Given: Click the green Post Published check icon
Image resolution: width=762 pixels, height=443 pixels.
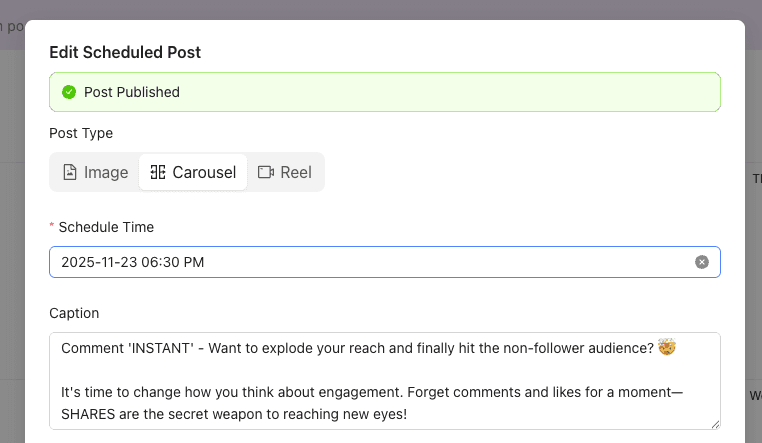Looking at the screenshot, I should pyautogui.click(x=69, y=92).
